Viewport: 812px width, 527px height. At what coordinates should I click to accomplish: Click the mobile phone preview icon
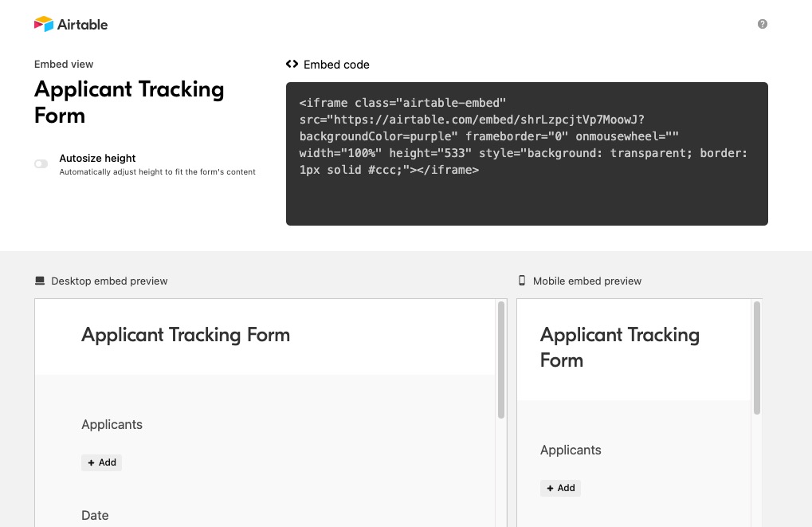coord(522,281)
